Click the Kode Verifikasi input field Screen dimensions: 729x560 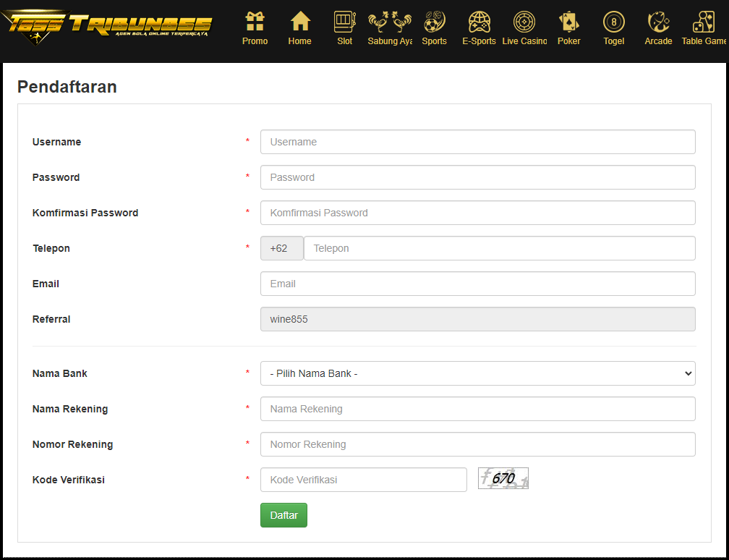363,480
